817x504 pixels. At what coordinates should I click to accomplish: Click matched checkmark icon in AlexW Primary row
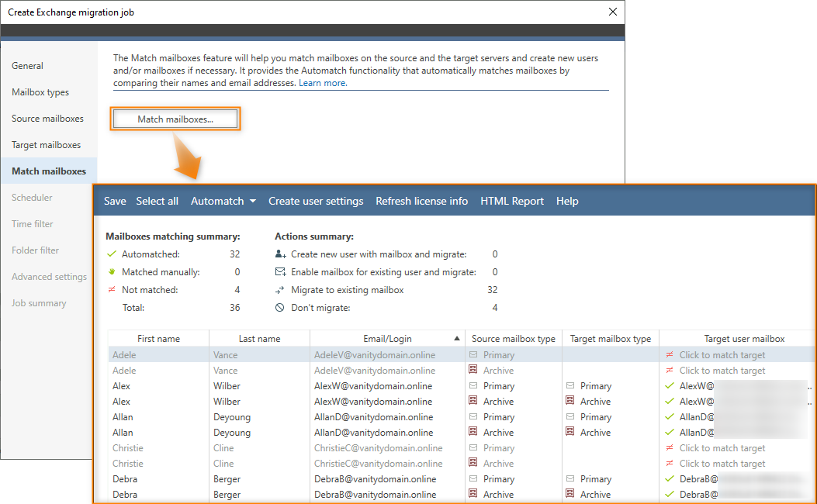[x=670, y=386]
